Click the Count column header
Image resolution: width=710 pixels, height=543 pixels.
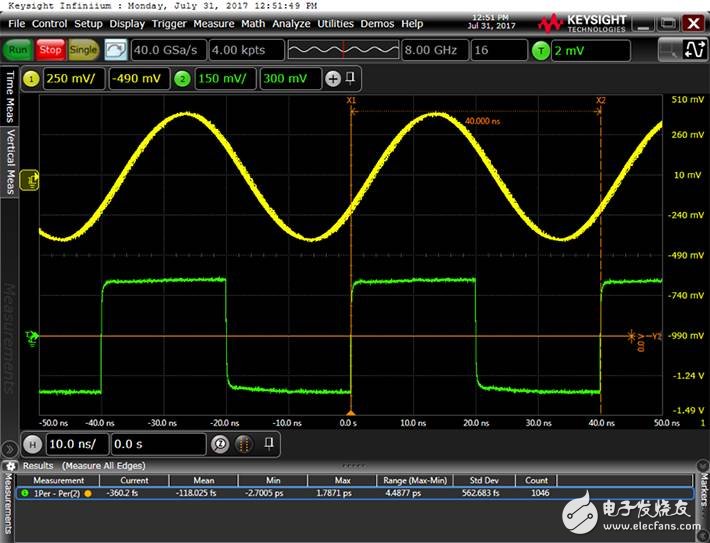[x=536, y=480]
